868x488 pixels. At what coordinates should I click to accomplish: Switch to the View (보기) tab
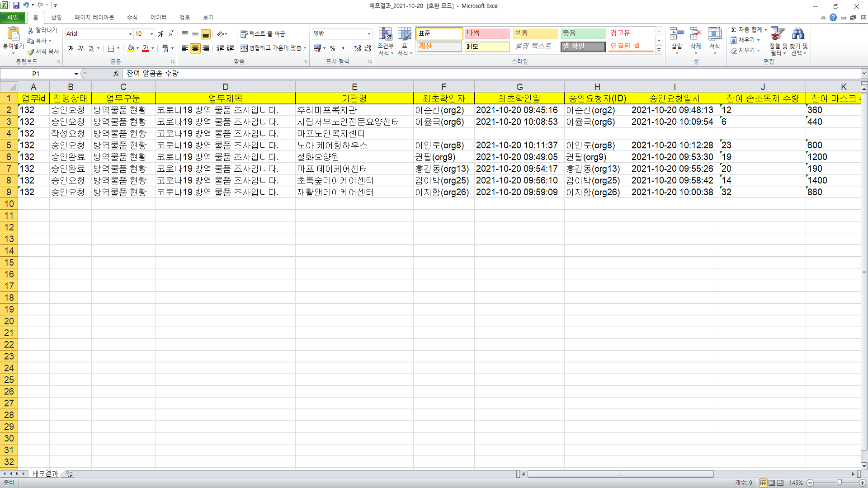point(208,18)
